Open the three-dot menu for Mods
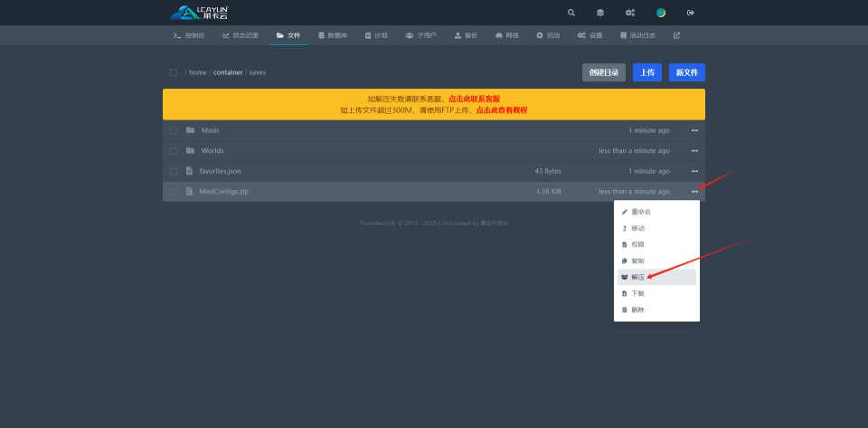This screenshot has width=868, height=428. click(x=694, y=130)
